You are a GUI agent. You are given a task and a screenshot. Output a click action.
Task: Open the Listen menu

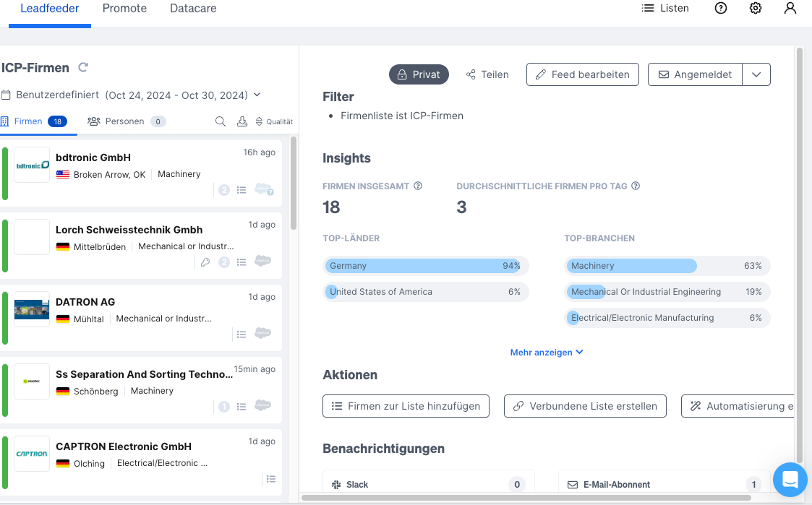pyautogui.click(x=665, y=8)
